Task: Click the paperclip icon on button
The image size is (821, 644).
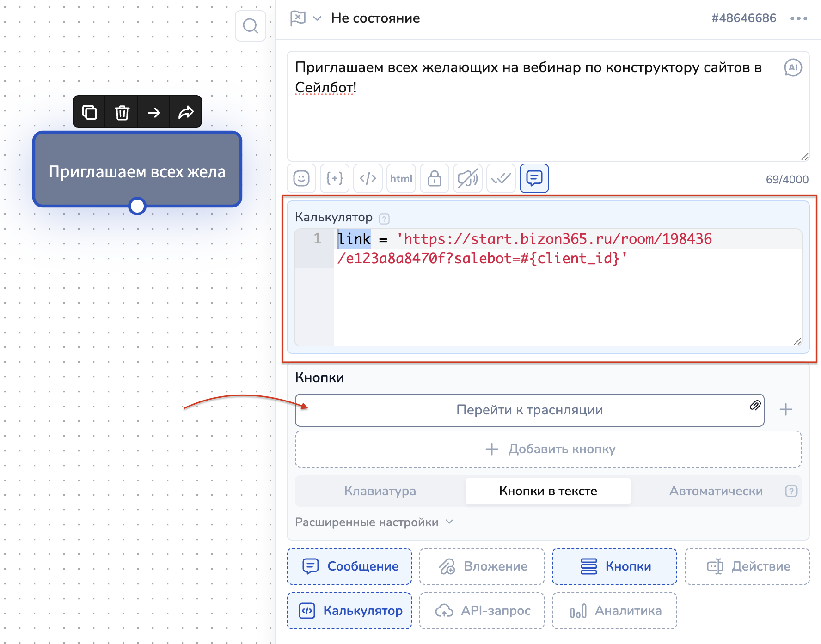Action: click(x=755, y=406)
